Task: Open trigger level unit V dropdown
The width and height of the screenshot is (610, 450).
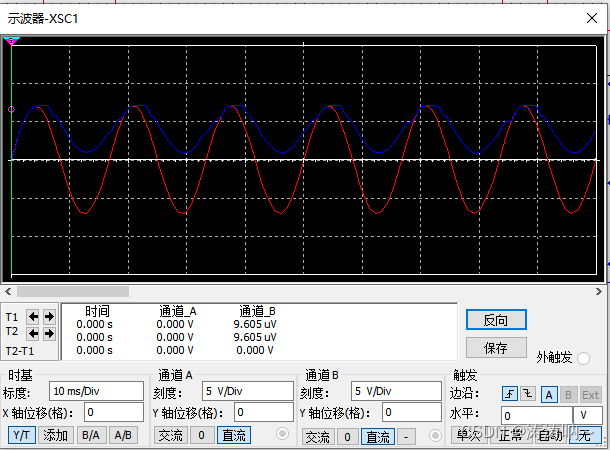Action: [x=587, y=415]
